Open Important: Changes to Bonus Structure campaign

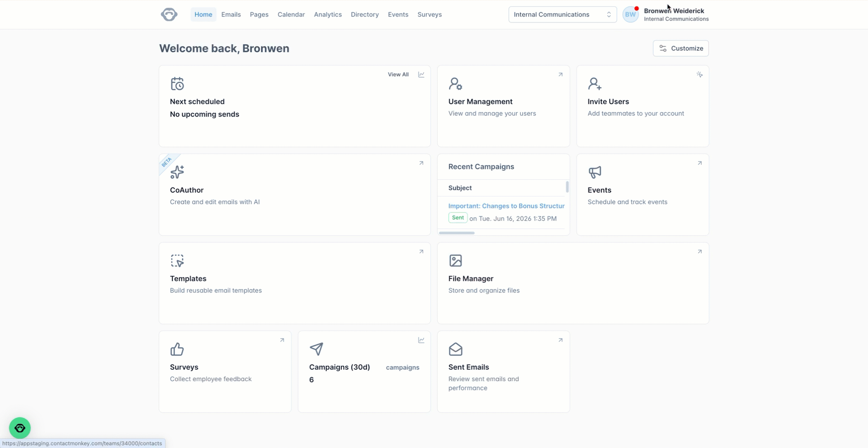click(x=506, y=206)
